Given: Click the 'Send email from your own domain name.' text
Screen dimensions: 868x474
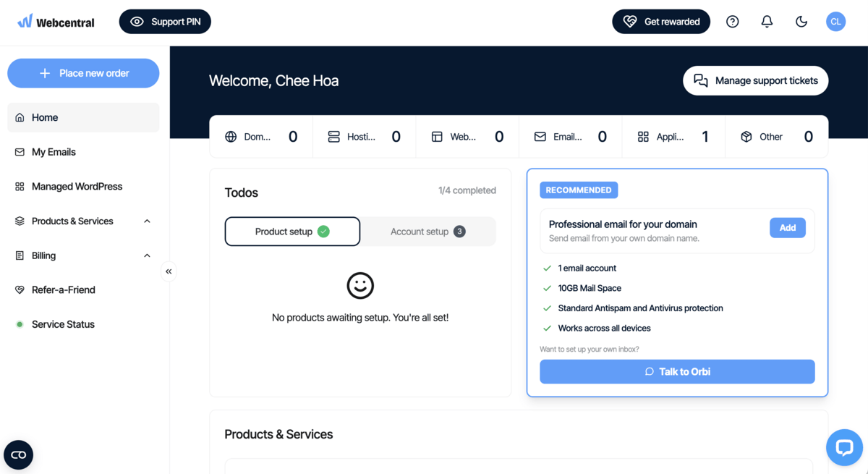Looking at the screenshot, I should click(624, 239).
